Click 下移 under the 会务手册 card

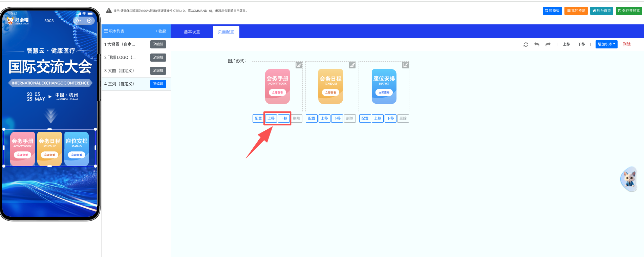click(284, 119)
